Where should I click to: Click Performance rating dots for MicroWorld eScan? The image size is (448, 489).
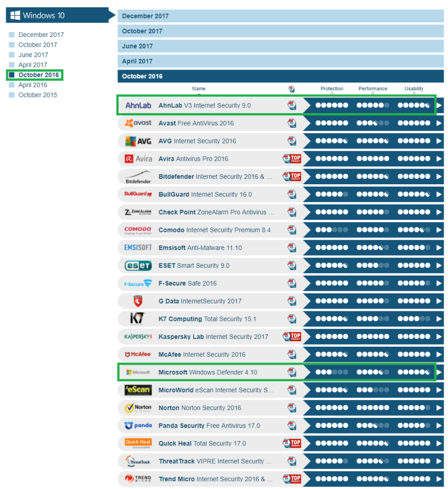373,390
